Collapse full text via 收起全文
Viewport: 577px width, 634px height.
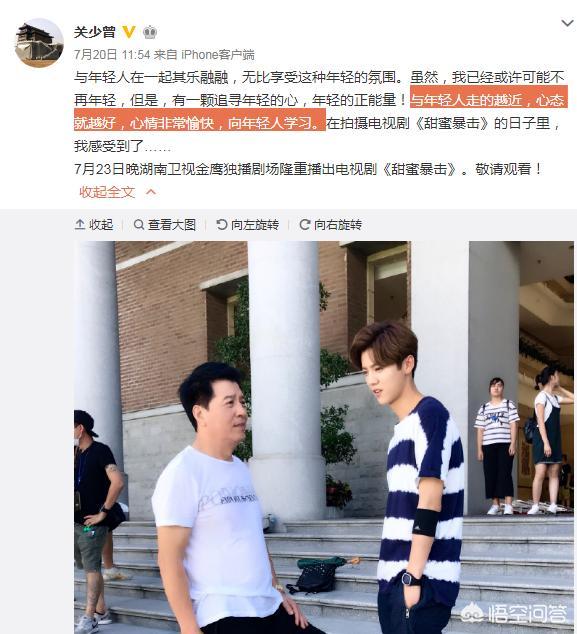[x=107, y=192]
